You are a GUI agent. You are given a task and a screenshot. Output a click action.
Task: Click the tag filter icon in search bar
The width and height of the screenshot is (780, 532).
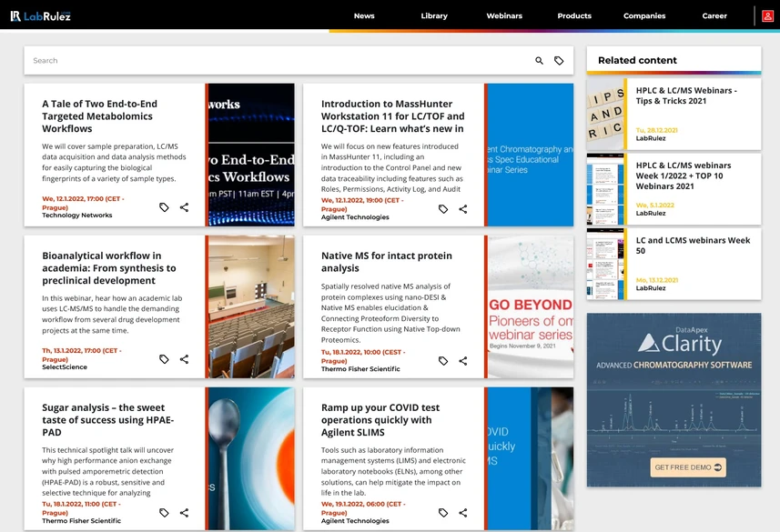point(559,61)
